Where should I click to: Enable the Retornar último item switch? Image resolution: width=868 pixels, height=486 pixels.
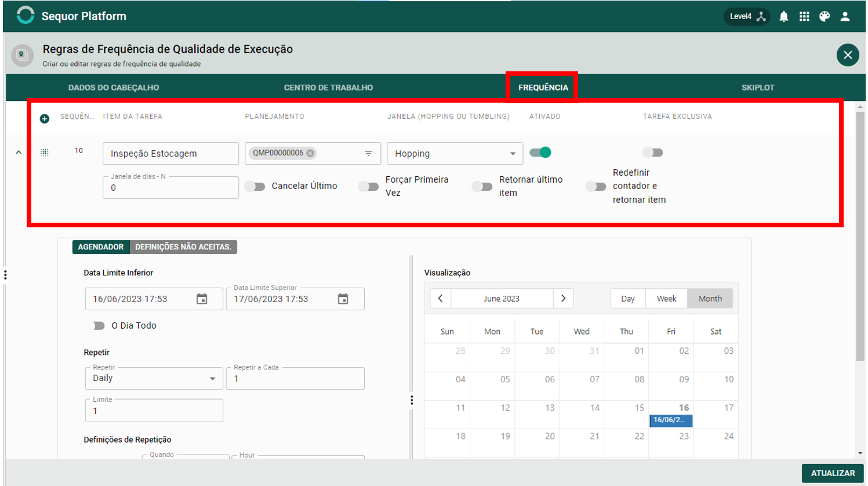[x=482, y=186]
